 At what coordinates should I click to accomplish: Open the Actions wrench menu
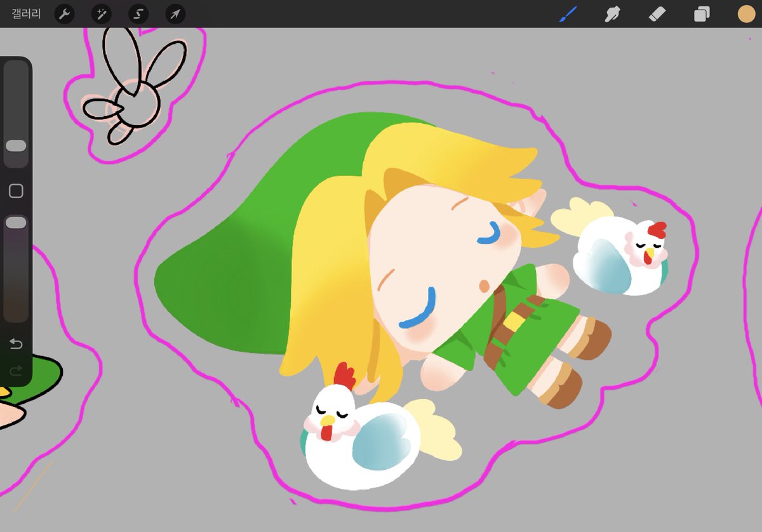(64, 13)
